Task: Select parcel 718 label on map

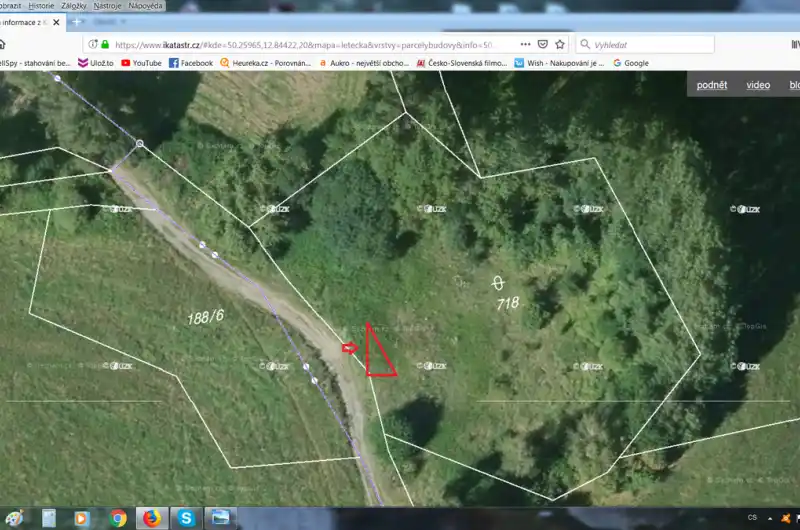Action: coord(508,304)
